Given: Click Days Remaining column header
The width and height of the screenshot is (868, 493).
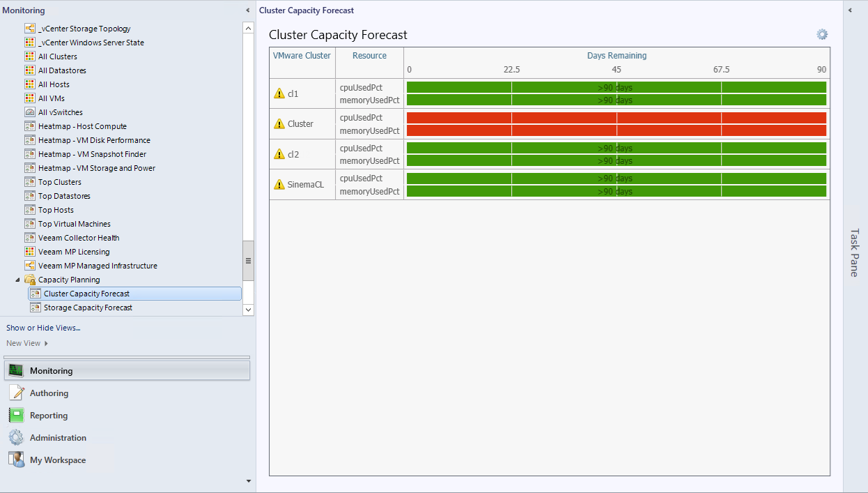Looking at the screenshot, I should click(617, 56).
